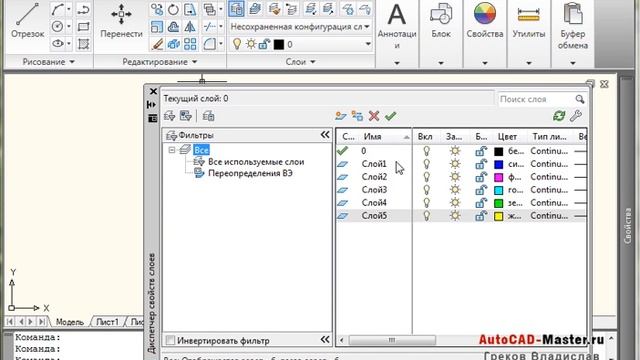Open layer settings wrench icon

[x=576, y=116]
